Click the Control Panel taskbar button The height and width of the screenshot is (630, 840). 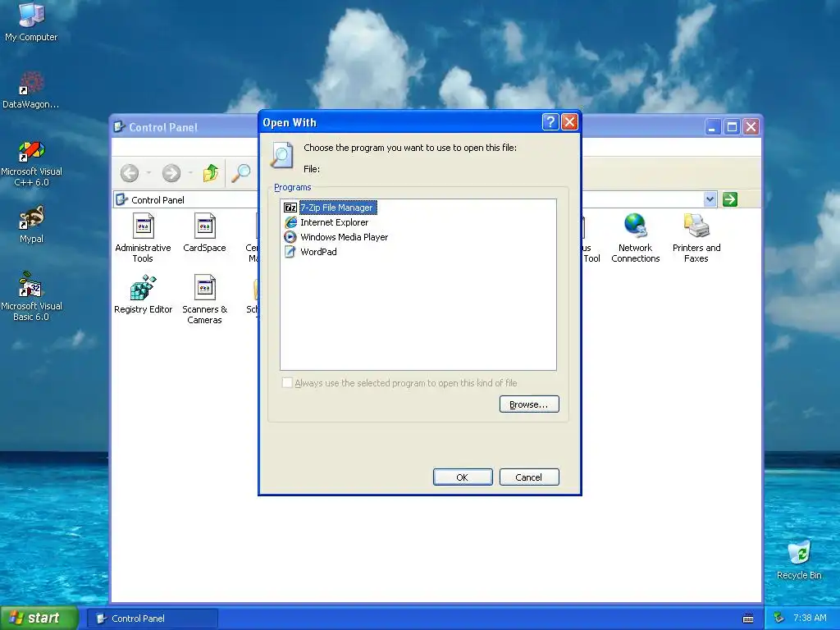152,619
